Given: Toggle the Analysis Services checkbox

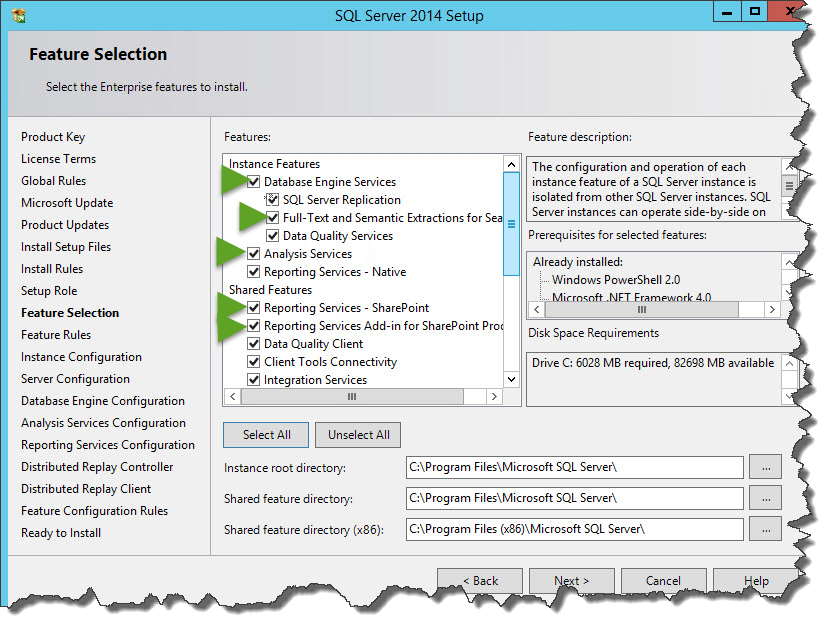Looking at the screenshot, I should 254,254.
